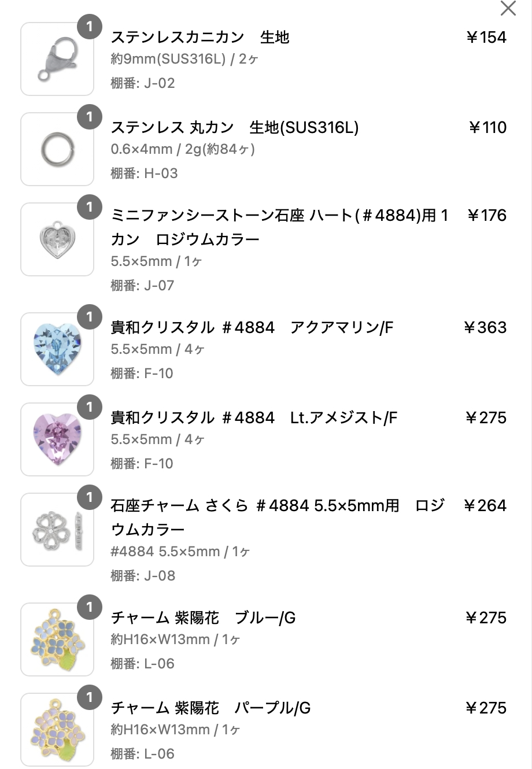The height and width of the screenshot is (769, 532).
Task: Open the sakura setting charm thumbnail
Action: (57, 530)
